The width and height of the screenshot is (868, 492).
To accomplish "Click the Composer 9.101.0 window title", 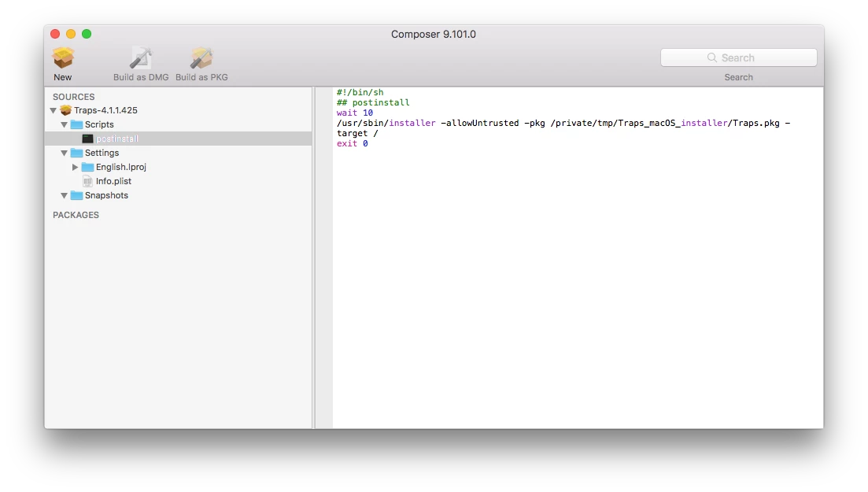I will (x=434, y=35).
